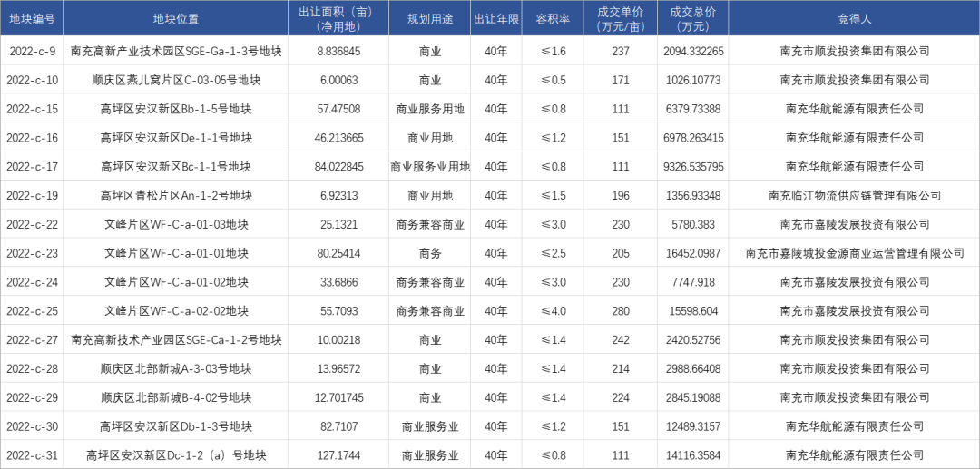The image size is (980, 469).
Task: Click total price 5780.383
Action: point(692,225)
